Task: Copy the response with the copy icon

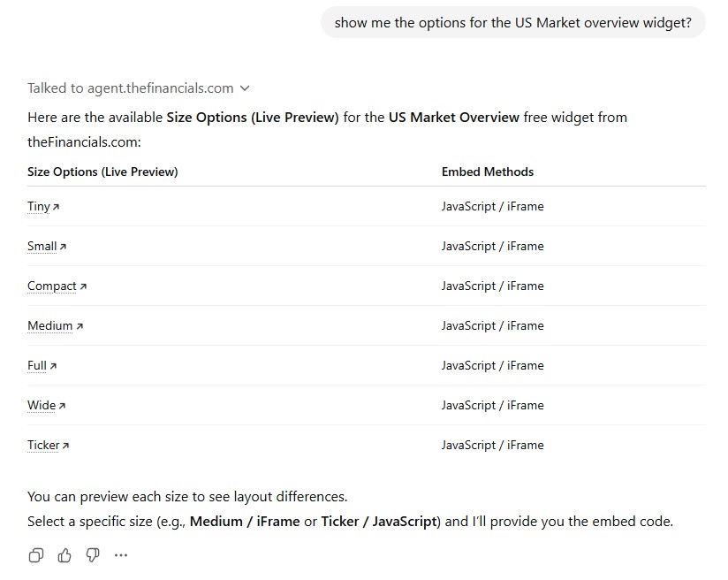Action: point(36,555)
